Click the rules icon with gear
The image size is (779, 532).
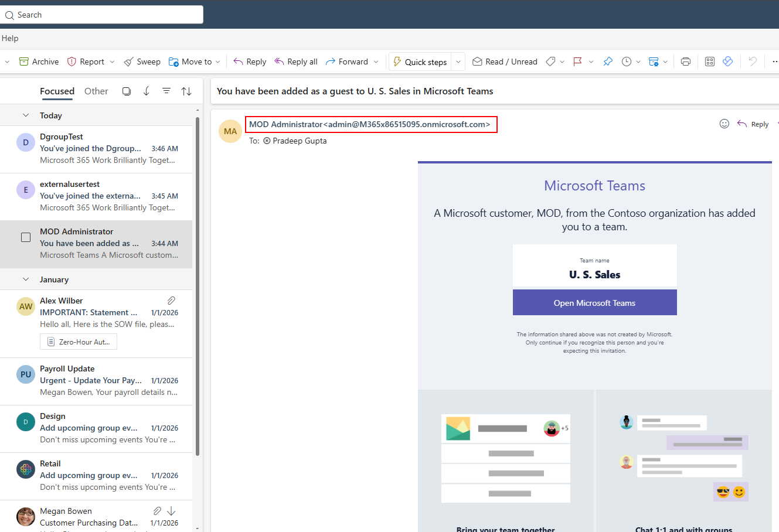654,62
